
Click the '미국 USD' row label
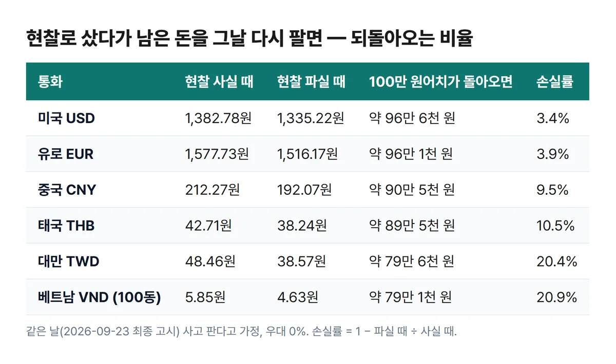(66, 118)
